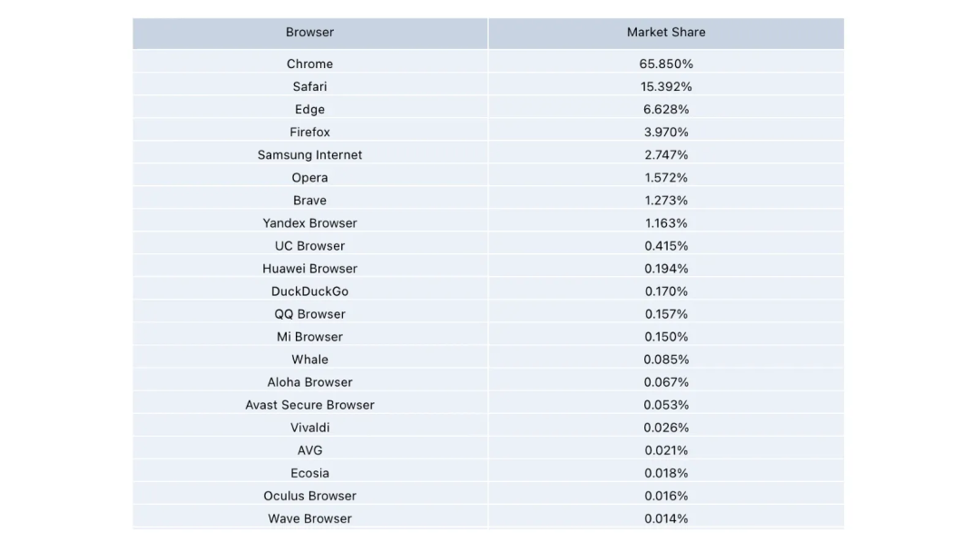Select Vivaldi's 0.026% share value
The height and width of the screenshot is (552, 980).
(666, 427)
